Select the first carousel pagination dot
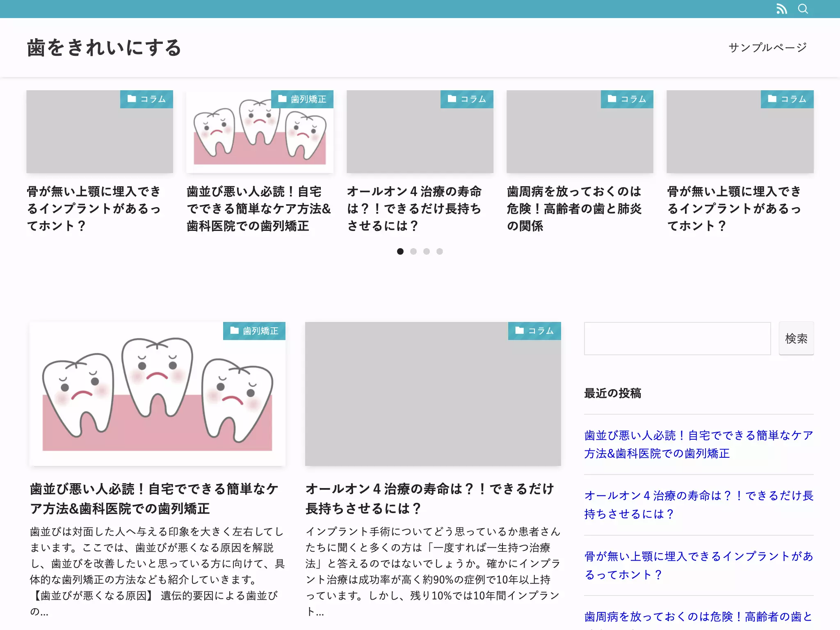The image size is (840, 630). pos(400,251)
